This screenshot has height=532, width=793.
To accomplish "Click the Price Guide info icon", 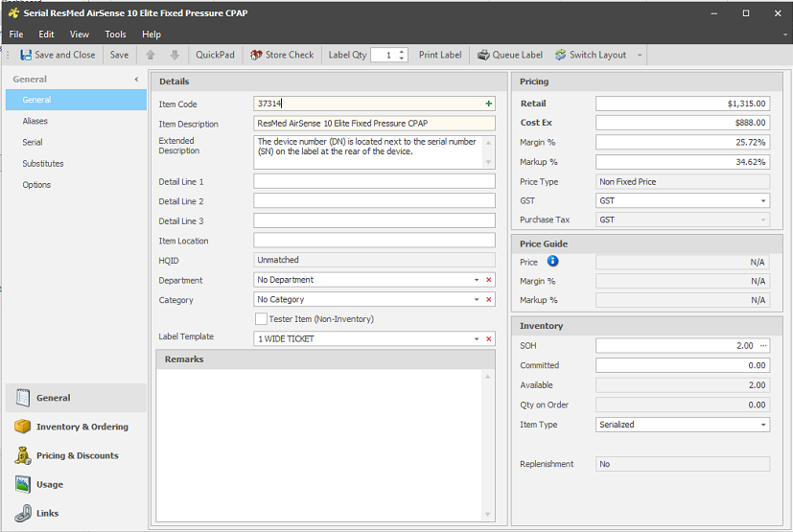I will pos(552,261).
